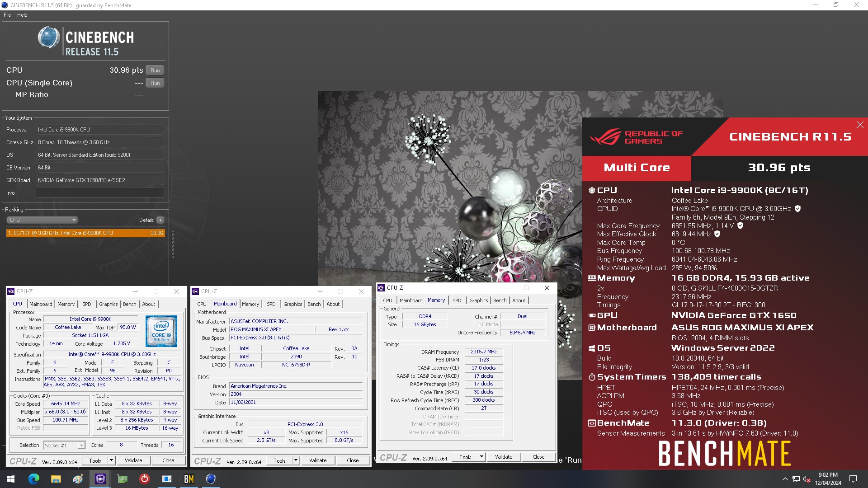The image size is (868, 488).
Task: Open Bench tab in first CPU-Z window
Action: point(130,304)
